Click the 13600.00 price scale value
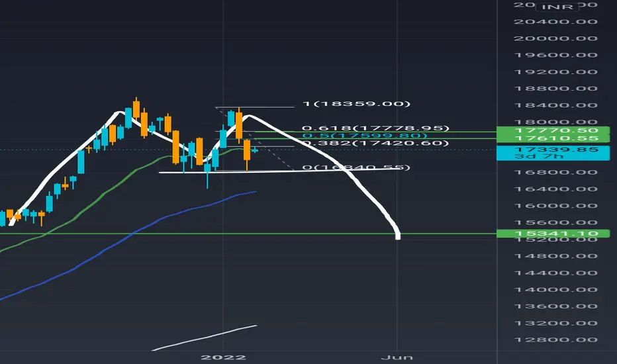This screenshot has width=617, height=364. pos(555,306)
